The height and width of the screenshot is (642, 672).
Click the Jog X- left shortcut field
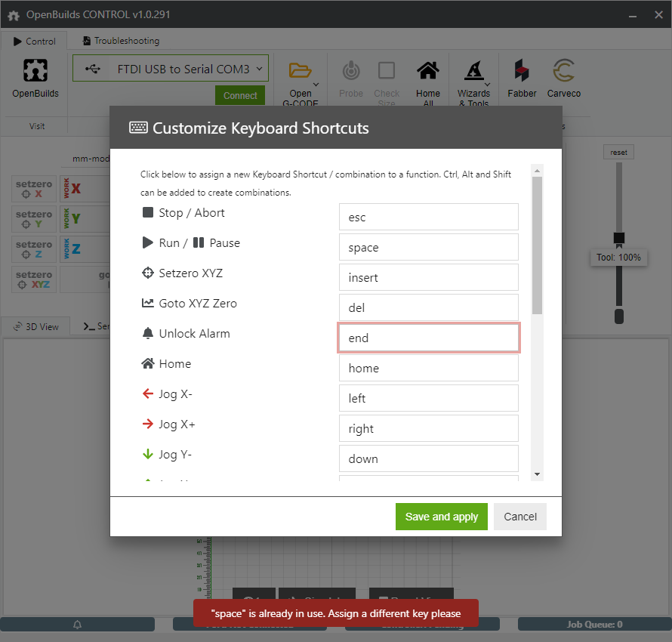point(429,398)
